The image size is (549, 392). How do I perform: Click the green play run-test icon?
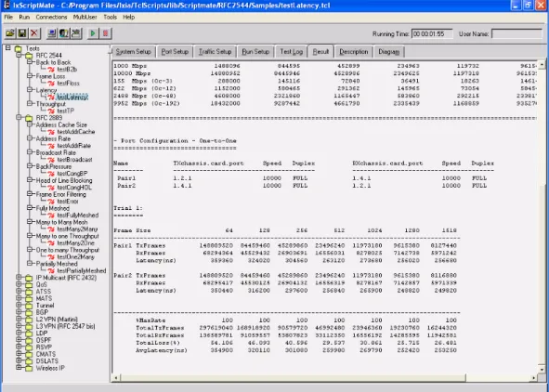[x=93, y=33]
